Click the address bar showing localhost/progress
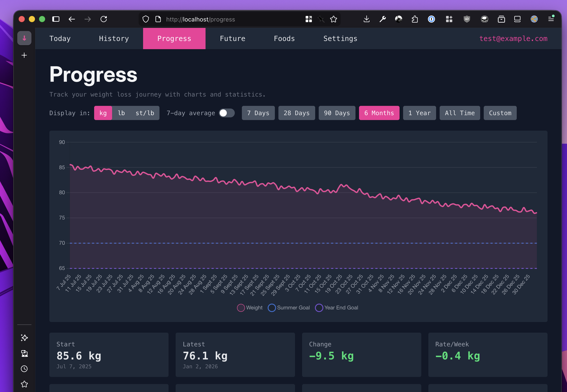 [221, 19]
